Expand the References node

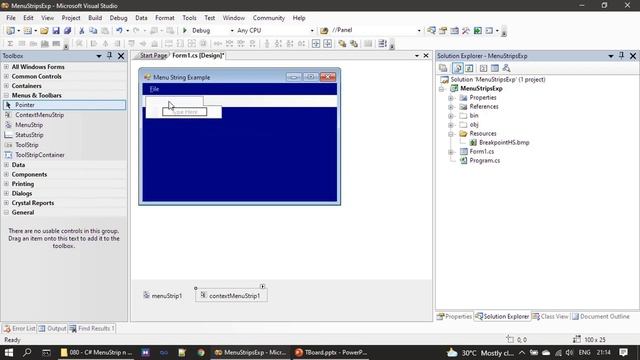(x=451, y=107)
